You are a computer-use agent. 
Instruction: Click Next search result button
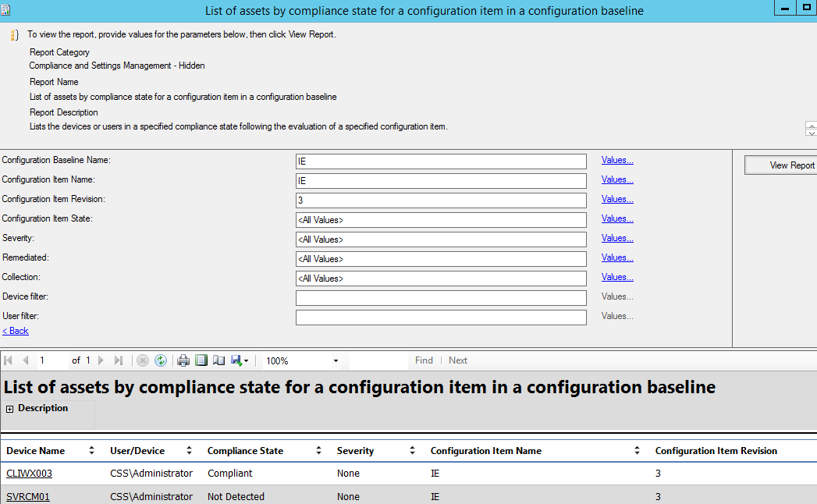458,360
